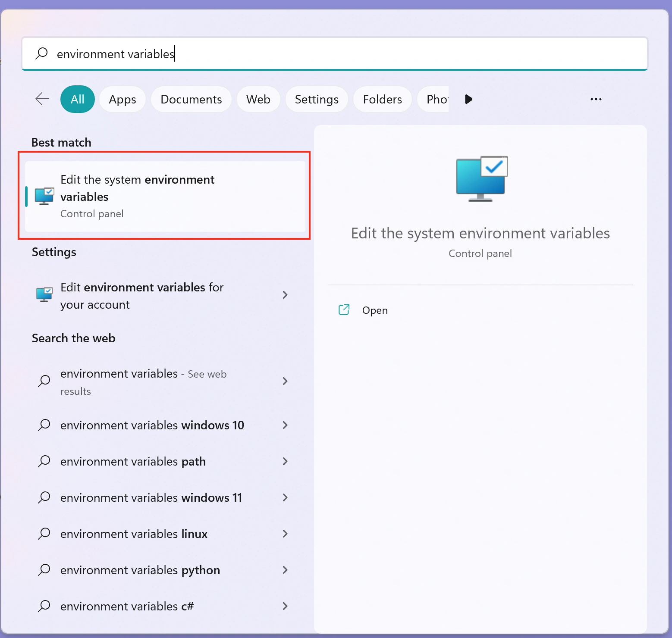Click the magnifier icon beside environment variables python

[44, 570]
